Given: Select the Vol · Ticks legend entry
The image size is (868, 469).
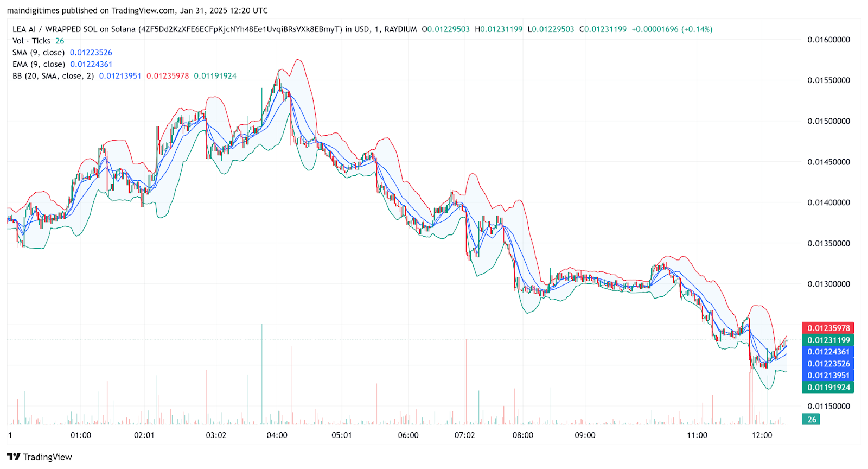Looking at the screenshot, I should coord(31,41).
